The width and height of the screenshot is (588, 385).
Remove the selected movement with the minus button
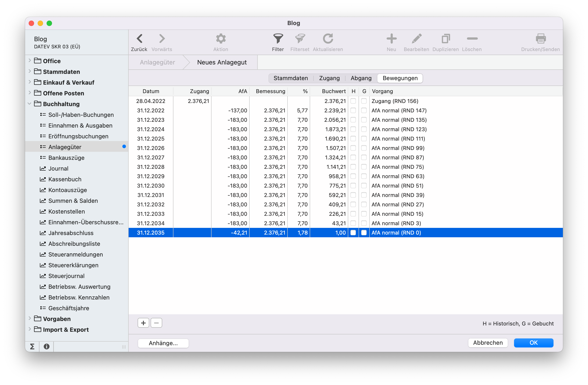tap(156, 323)
